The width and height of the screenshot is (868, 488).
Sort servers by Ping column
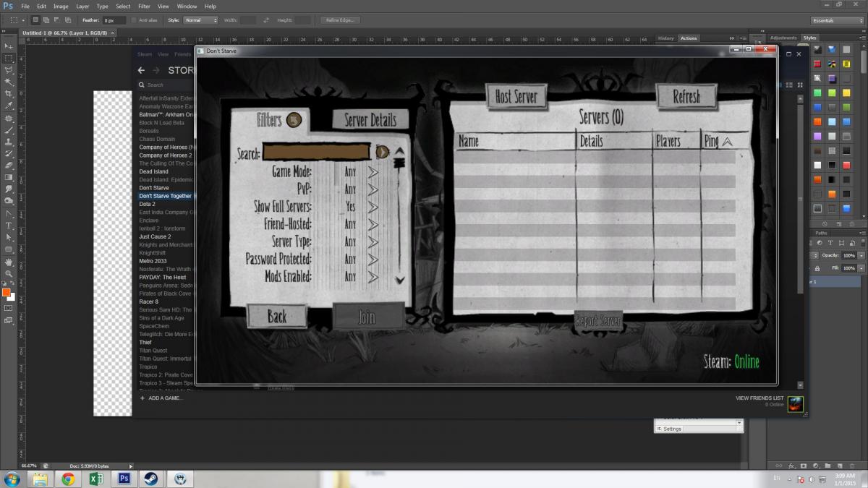pos(718,142)
